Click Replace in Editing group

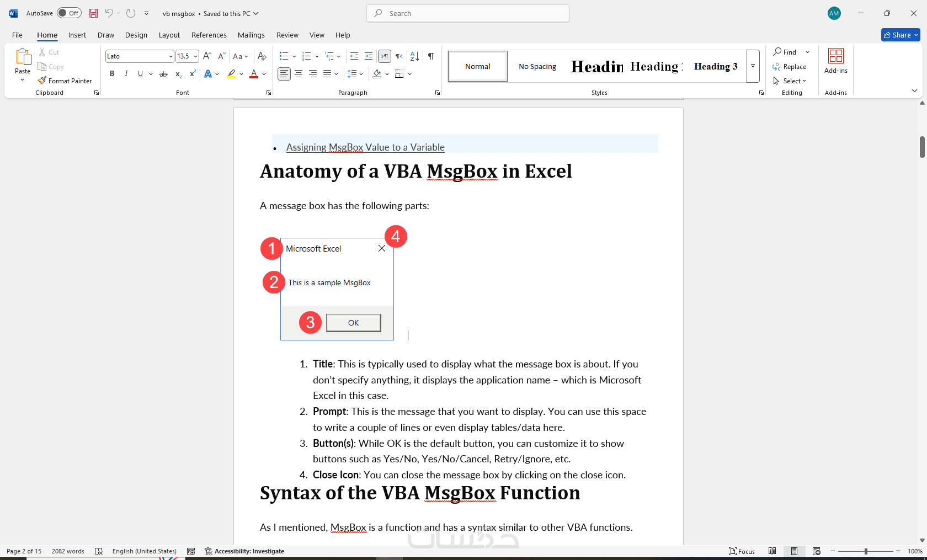click(790, 66)
